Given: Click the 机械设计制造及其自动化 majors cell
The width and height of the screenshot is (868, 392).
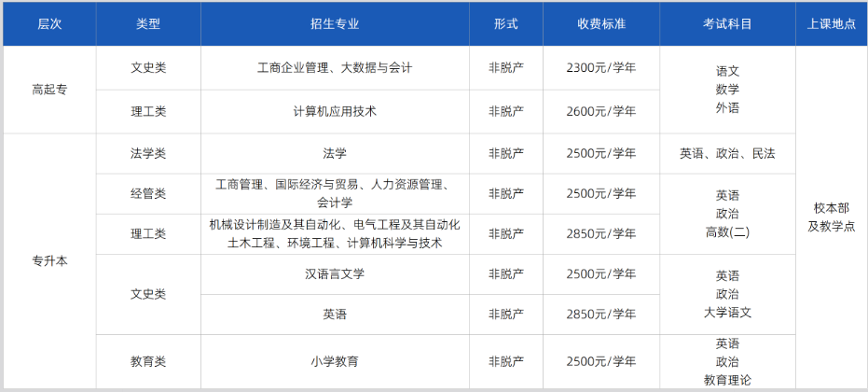Looking at the screenshot, I should pos(335,234).
